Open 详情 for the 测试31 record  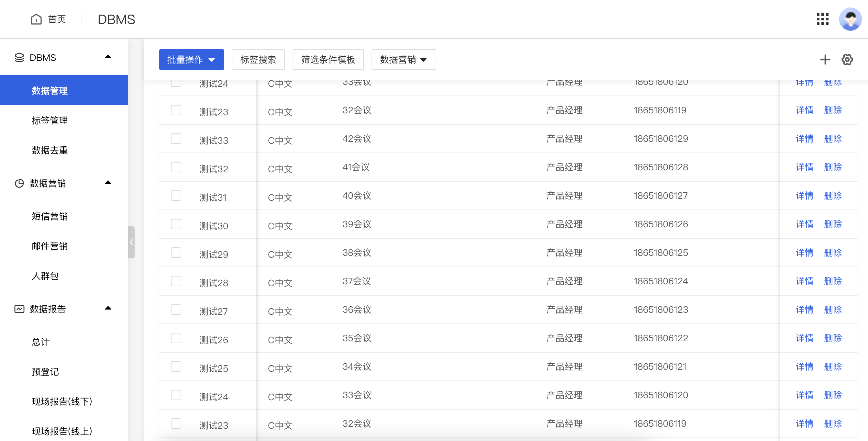pos(804,196)
